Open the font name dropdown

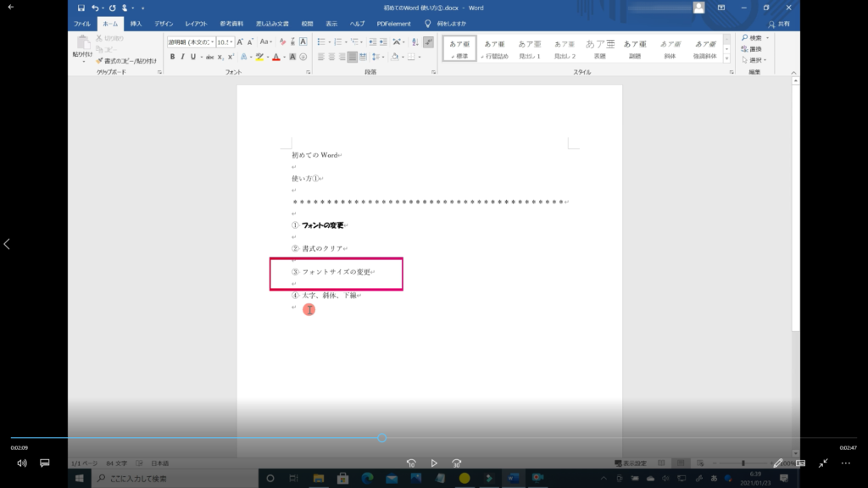211,42
